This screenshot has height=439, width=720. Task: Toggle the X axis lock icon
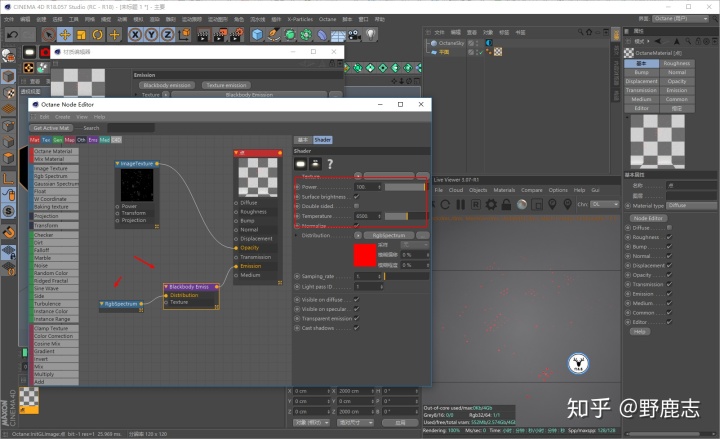(135, 34)
